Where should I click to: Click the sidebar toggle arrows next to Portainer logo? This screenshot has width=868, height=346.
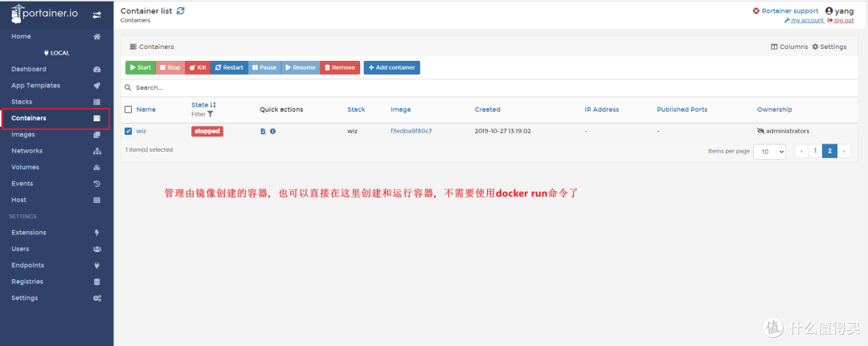point(97,15)
